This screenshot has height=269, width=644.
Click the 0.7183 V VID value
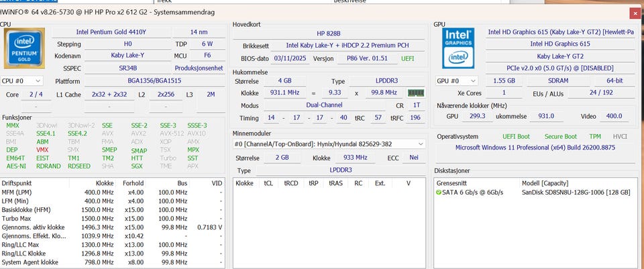[x=210, y=227]
